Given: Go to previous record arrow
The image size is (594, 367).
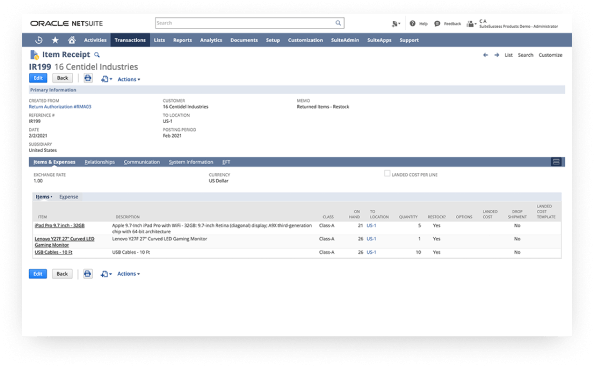Looking at the screenshot, I should coord(485,55).
